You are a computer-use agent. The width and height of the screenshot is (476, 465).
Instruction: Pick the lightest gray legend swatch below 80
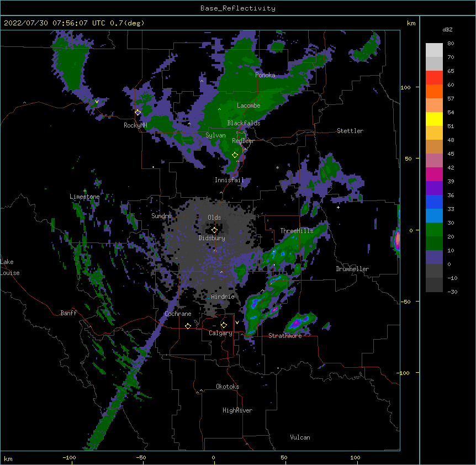pyautogui.click(x=434, y=50)
